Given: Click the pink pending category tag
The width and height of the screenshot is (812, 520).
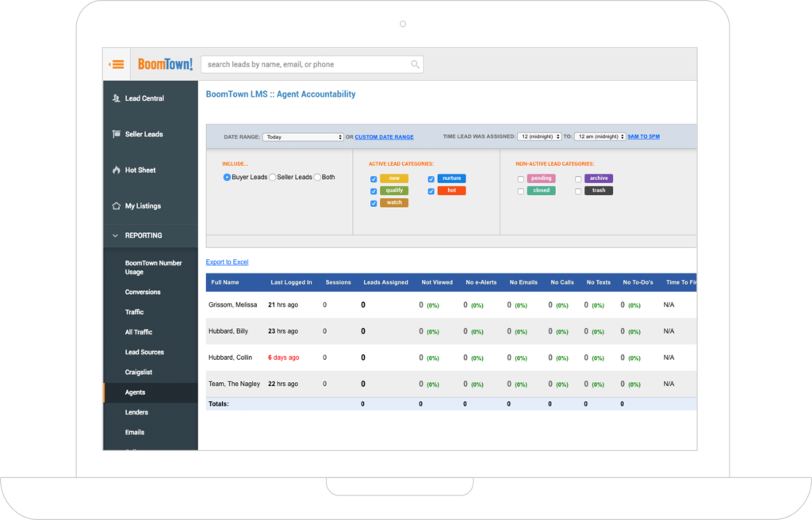Looking at the screenshot, I should click(x=541, y=178).
